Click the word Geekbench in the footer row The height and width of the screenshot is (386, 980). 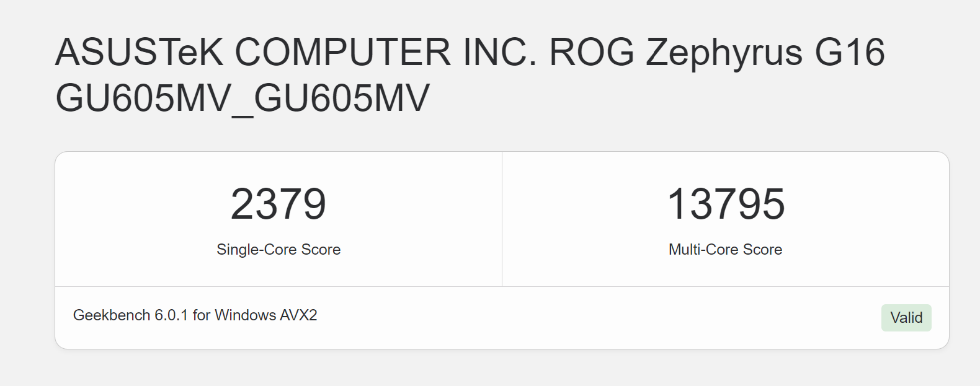112,315
